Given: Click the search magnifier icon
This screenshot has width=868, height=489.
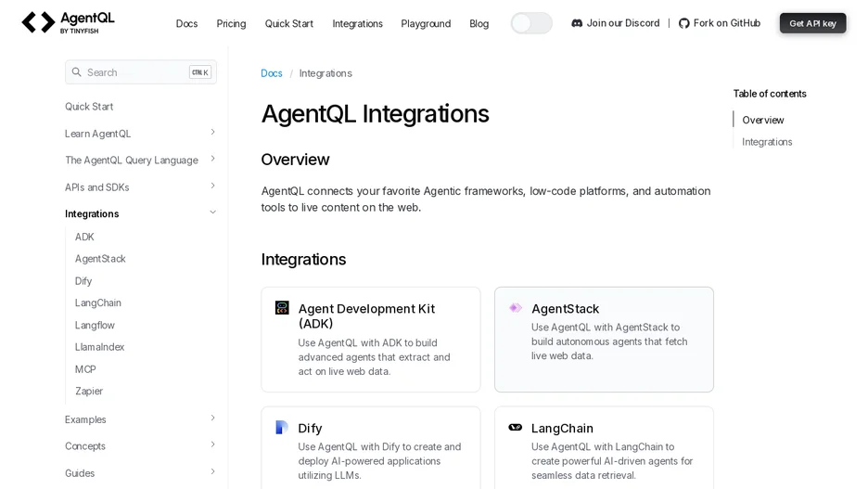Looking at the screenshot, I should [76, 72].
